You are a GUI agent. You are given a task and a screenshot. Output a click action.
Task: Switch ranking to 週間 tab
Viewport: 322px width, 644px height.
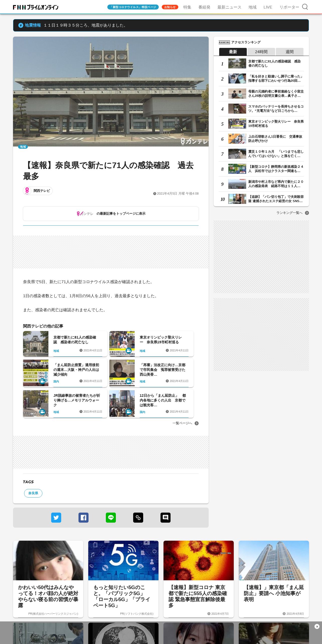(290, 52)
